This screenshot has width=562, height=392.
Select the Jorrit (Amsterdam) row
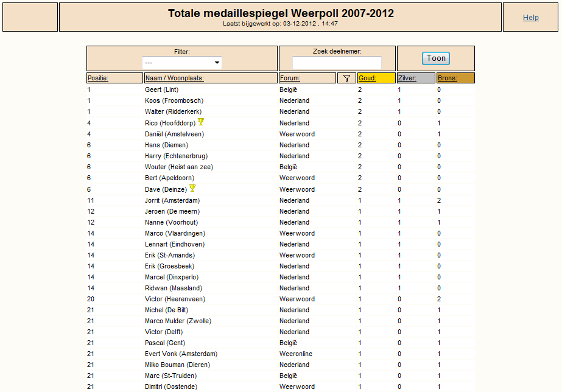click(281, 200)
